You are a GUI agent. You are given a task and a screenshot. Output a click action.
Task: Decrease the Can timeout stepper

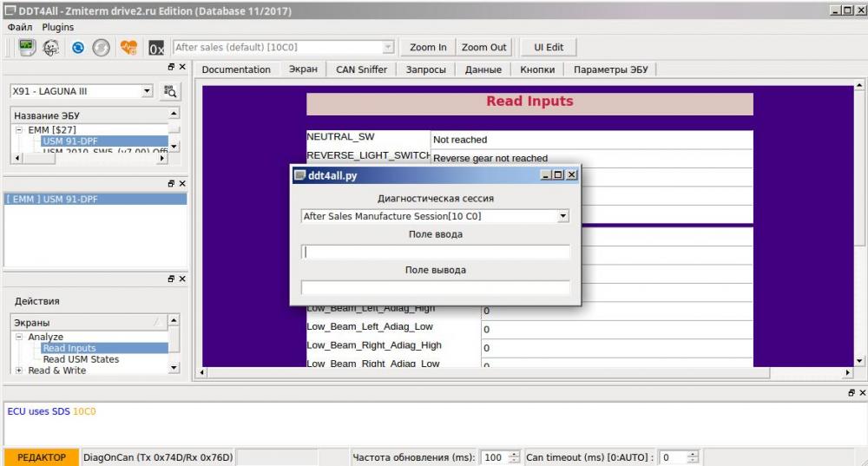pyautogui.click(x=693, y=461)
